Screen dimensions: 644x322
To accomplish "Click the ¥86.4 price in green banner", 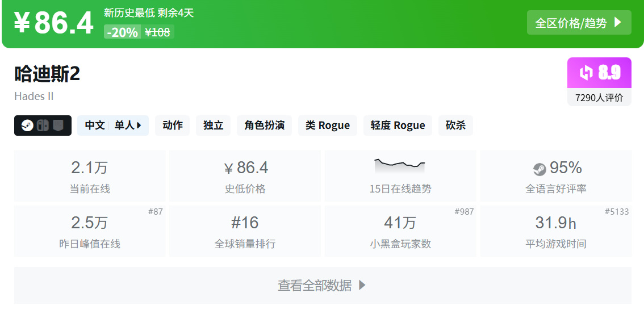I will 54,23.
